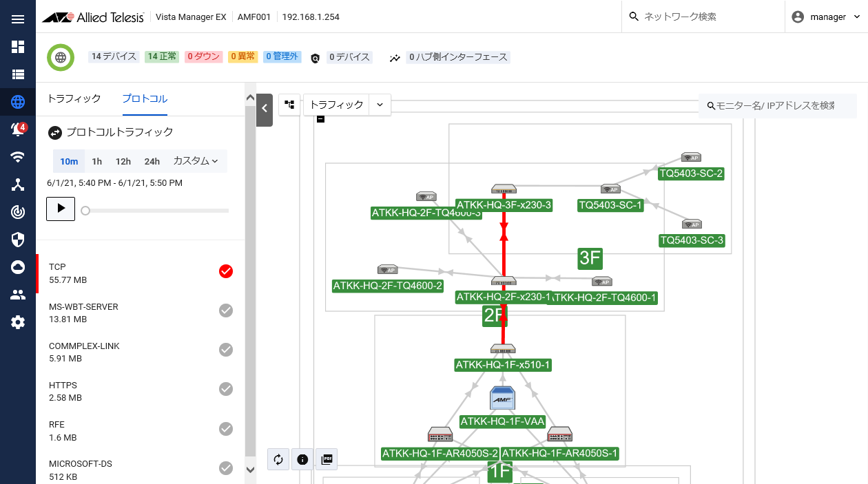This screenshot has width=868, height=484.
Task: Expand the トラフィック map view dropdown
Action: pos(380,105)
